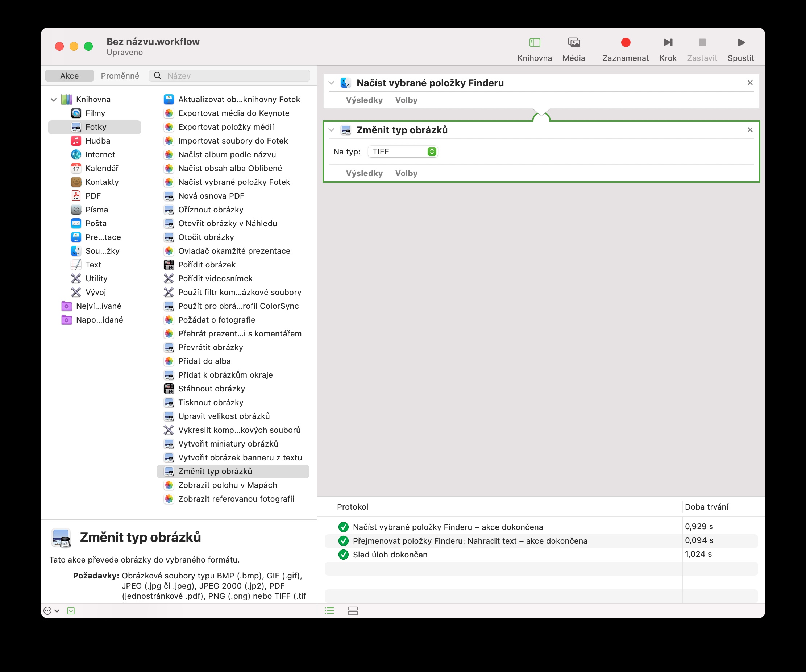Select the Akce tab

pos(70,76)
